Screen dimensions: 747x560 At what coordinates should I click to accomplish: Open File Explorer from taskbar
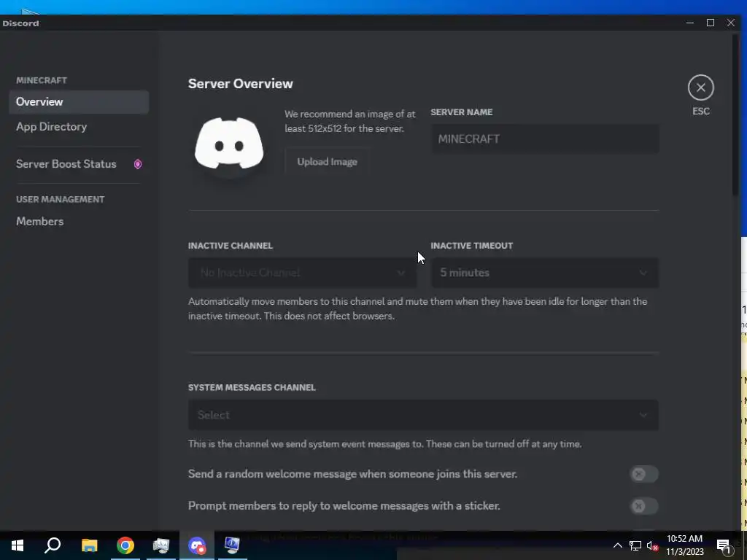coord(89,545)
